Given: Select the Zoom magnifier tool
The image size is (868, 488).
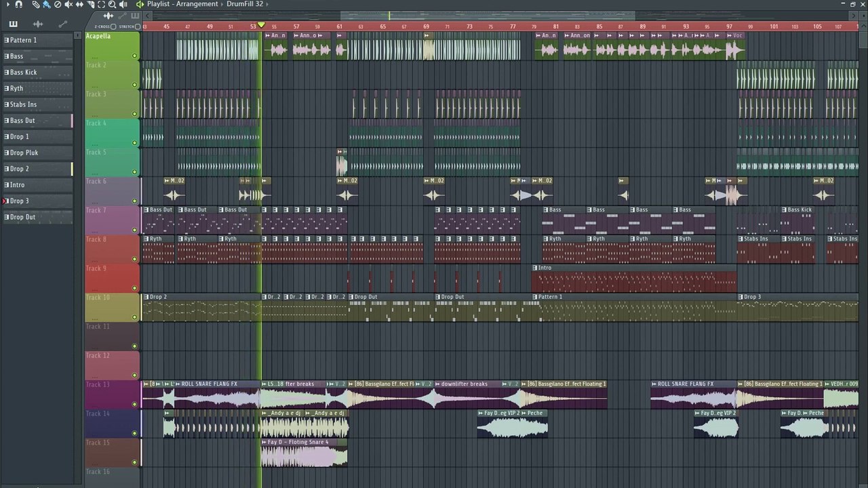Looking at the screenshot, I should point(112,4).
